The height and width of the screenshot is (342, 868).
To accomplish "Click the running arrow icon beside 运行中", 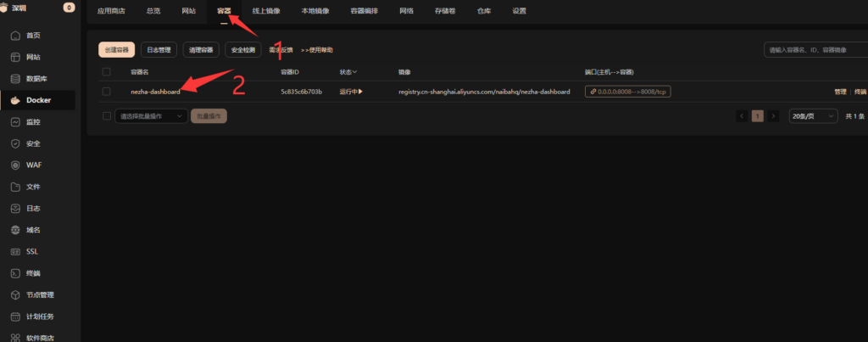I will 360,92.
